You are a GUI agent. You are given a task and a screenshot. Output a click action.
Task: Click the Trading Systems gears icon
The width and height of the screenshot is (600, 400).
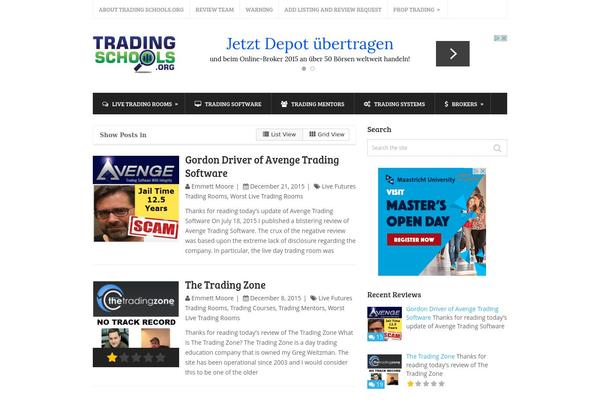pos(367,104)
